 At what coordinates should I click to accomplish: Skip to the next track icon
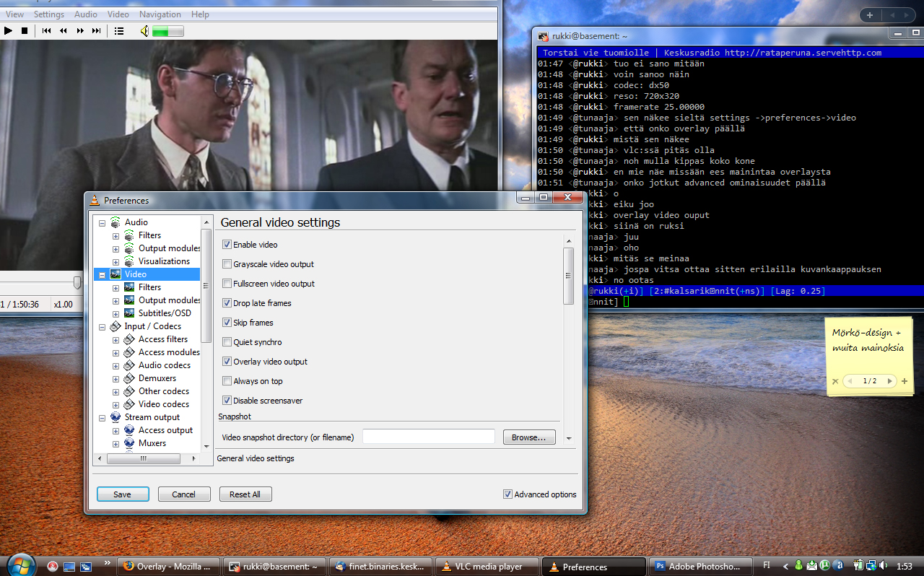(96, 31)
